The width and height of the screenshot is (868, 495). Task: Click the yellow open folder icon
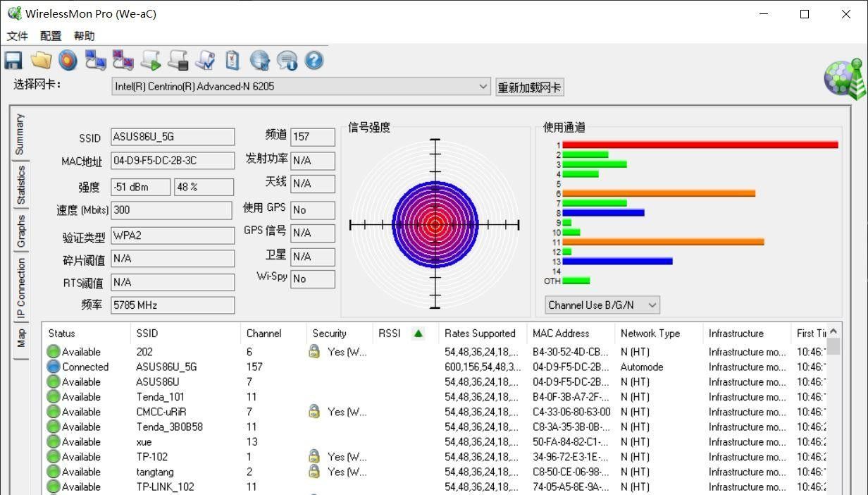pos(41,61)
